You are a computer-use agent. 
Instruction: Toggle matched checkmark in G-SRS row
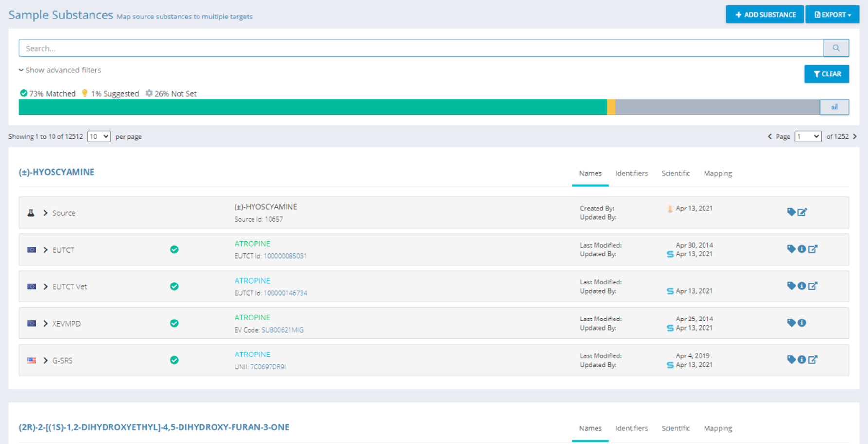click(x=174, y=360)
